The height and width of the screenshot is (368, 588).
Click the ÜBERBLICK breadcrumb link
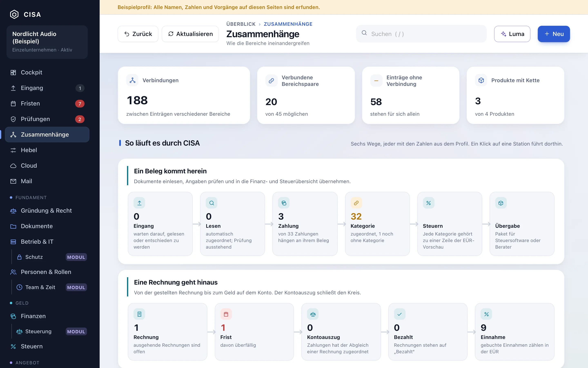pos(241,24)
